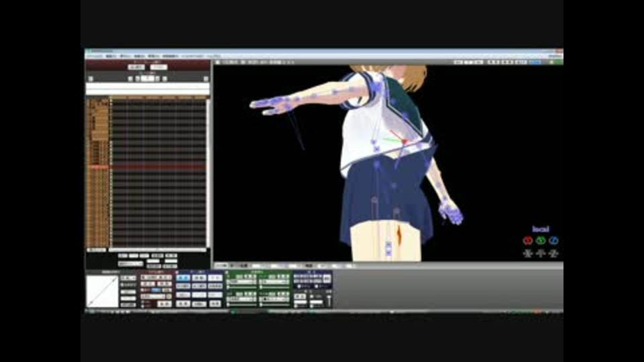Open the File menu
Screen dimensions: 644x362
point(95,56)
